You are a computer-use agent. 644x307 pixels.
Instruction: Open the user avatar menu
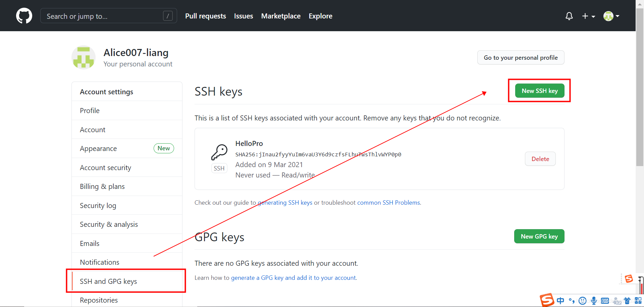pos(611,16)
